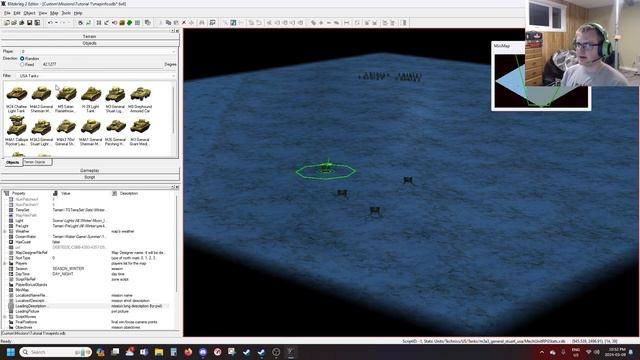Open the Gameplay panel bar
This screenshot has width=640, height=360.
[x=89, y=170]
